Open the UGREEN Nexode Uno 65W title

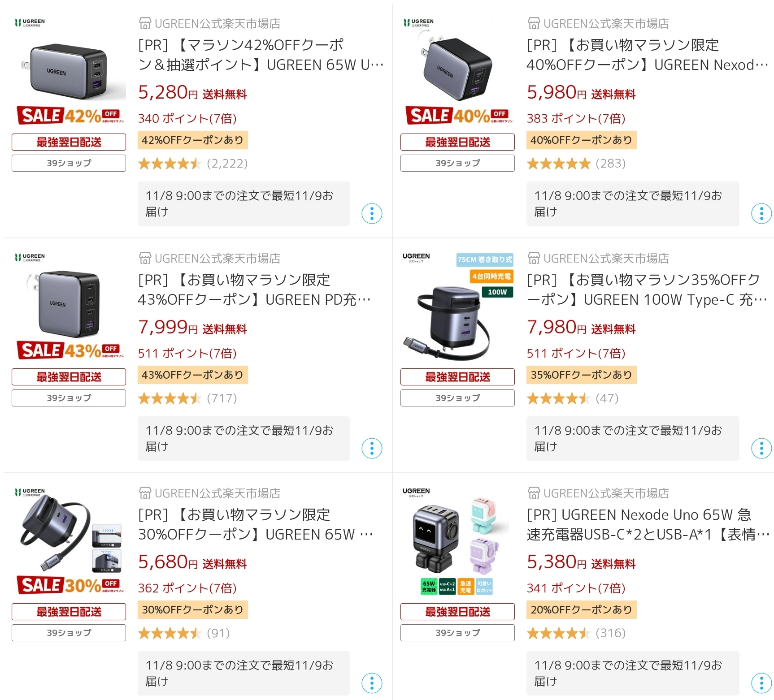tap(647, 524)
